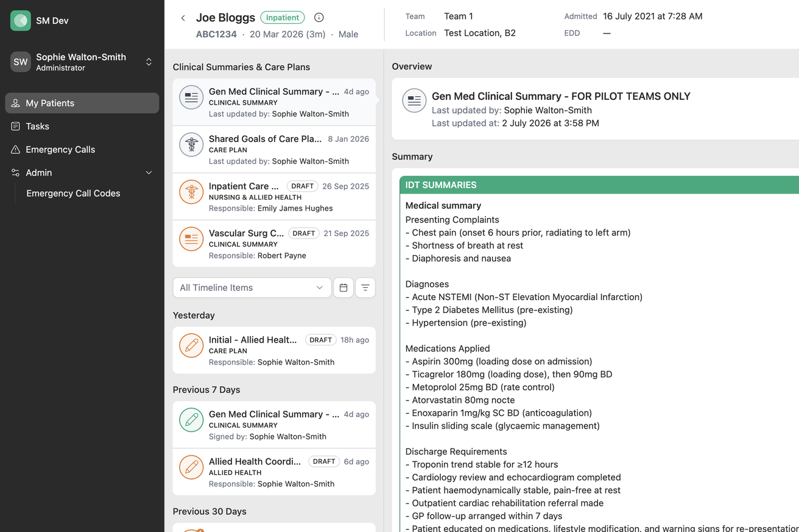The height and width of the screenshot is (532, 799).
Task: Open Emergency Call Codes admin page
Action: pyautogui.click(x=73, y=193)
